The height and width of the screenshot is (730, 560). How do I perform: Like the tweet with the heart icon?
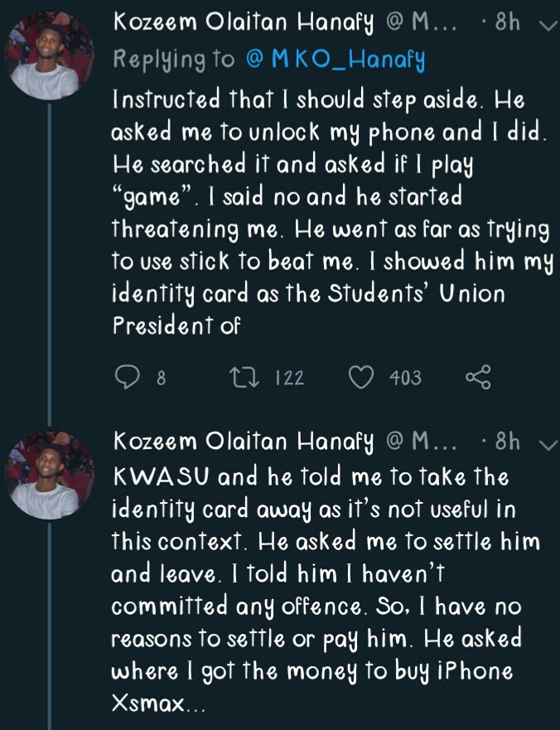pos(362,378)
